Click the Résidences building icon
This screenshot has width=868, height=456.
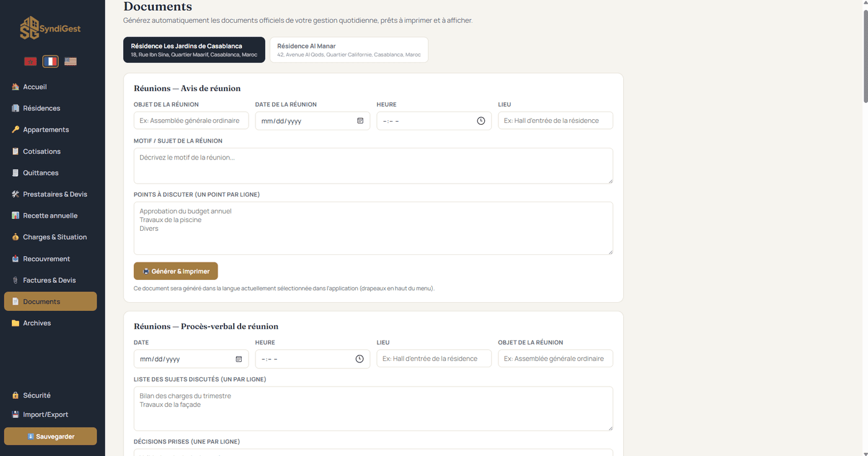tap(15, 109)
